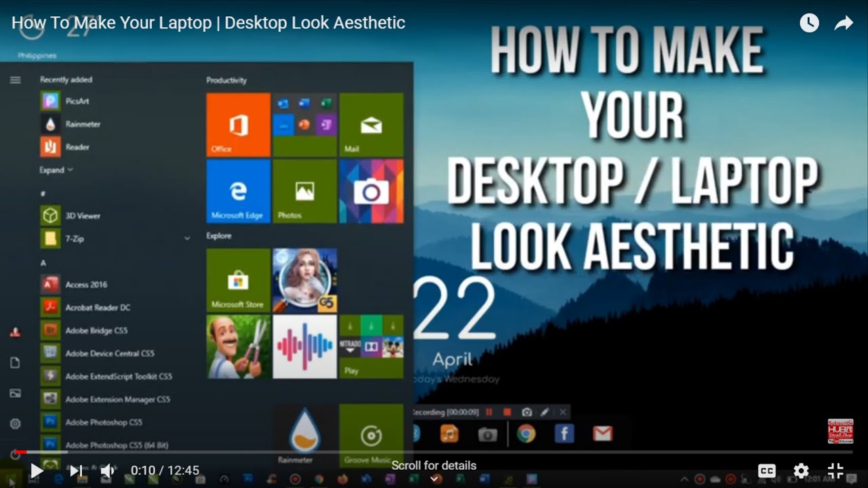Viewport: 868px width, 488px height.
Task: Open the Mail tile
Action: pyautogui.click(x=371, y=125)
